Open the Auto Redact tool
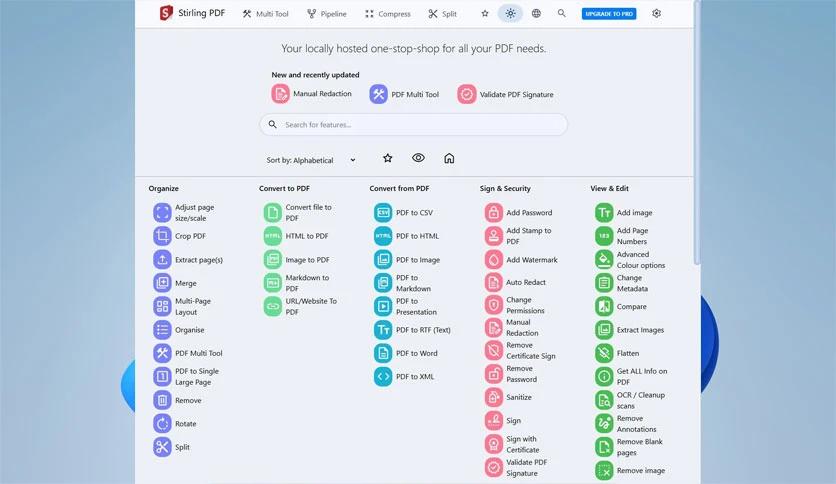The width and height of the screenshot is (836, 484). (x=516, y=282)
